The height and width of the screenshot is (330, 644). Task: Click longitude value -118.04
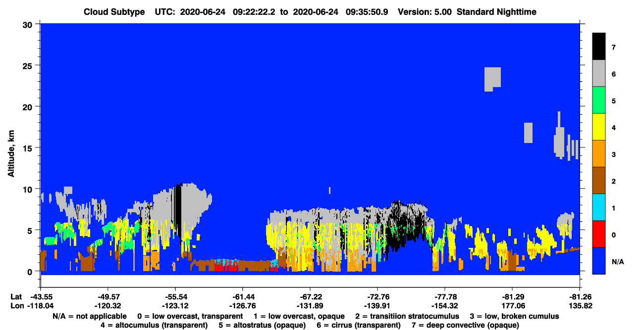pyautogui.click(x=40, y=305)
